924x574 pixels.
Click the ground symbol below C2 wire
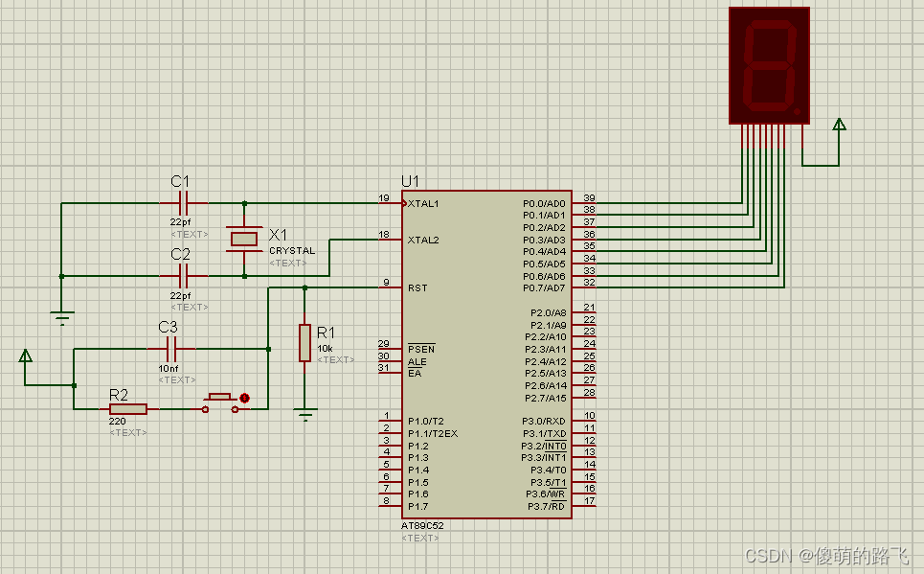(62, 318)
